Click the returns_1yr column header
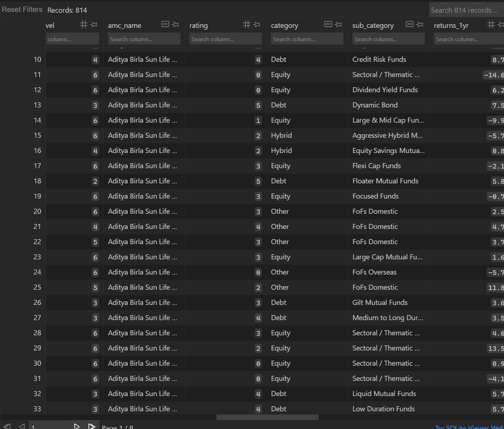Image resolution: width=504 pixels, height=429 pixels. coord(451,25)
